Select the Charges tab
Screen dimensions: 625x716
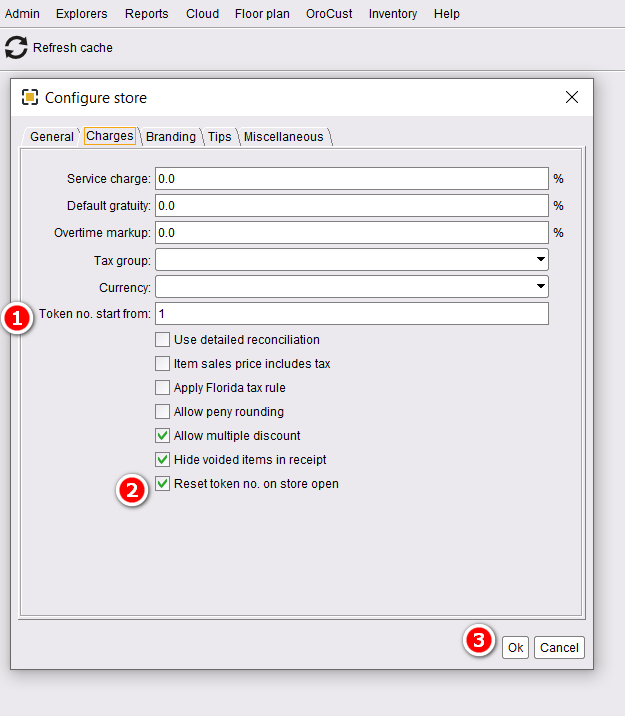[110, 136]
